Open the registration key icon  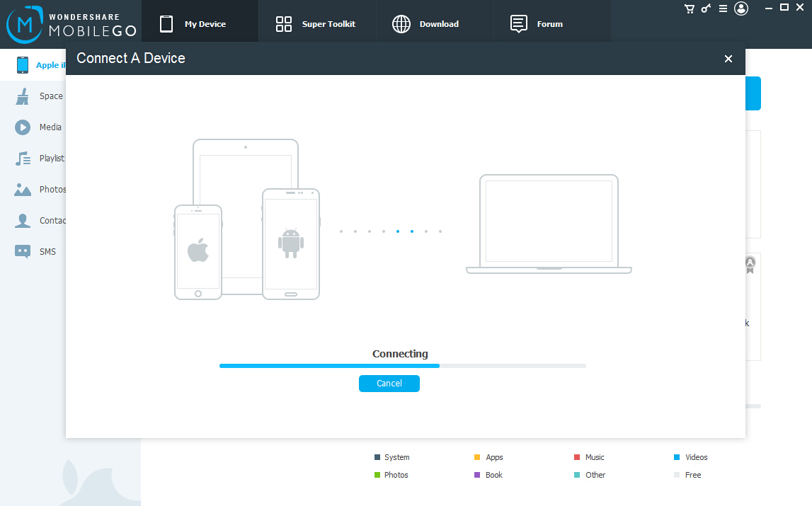coord(706,8)
